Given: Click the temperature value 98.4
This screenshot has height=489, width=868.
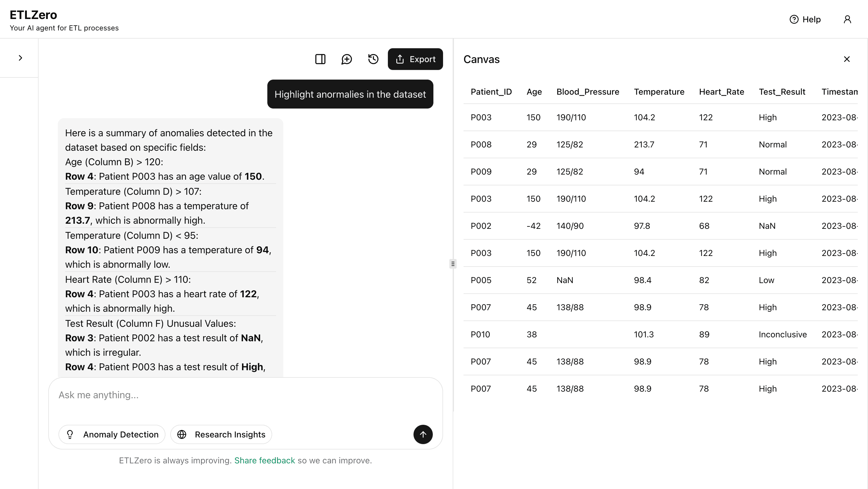Looking at the screenshot, I should click(642, 280).
